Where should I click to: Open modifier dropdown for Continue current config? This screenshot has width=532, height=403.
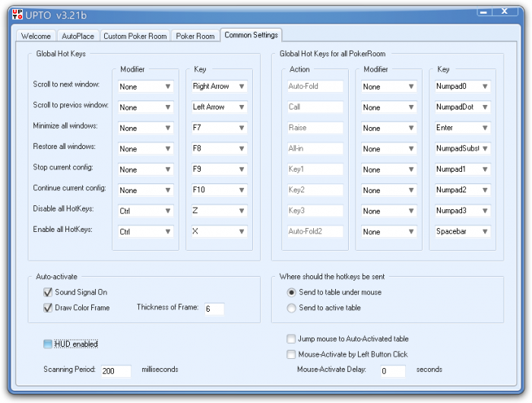coord(146,190)
